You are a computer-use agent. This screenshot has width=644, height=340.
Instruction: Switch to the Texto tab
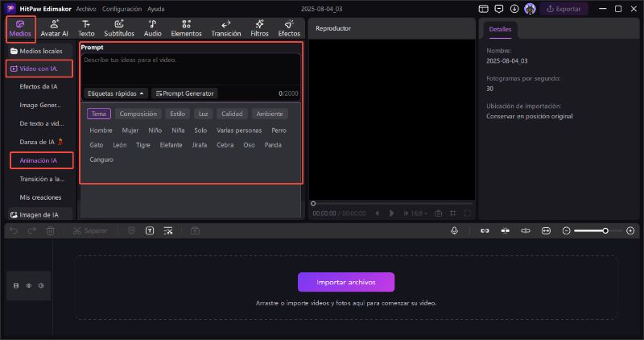pyautogui.click(x=86, y=29)
